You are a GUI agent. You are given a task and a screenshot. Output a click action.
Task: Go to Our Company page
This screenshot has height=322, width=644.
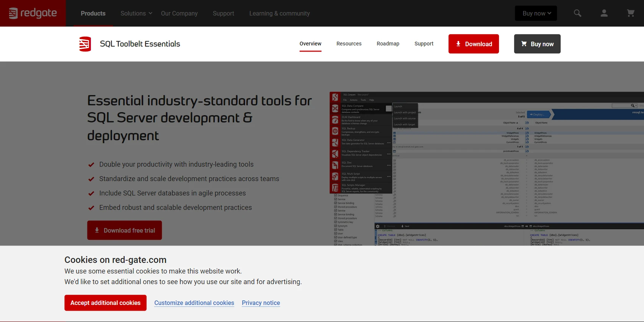click(x=179, y=13)
